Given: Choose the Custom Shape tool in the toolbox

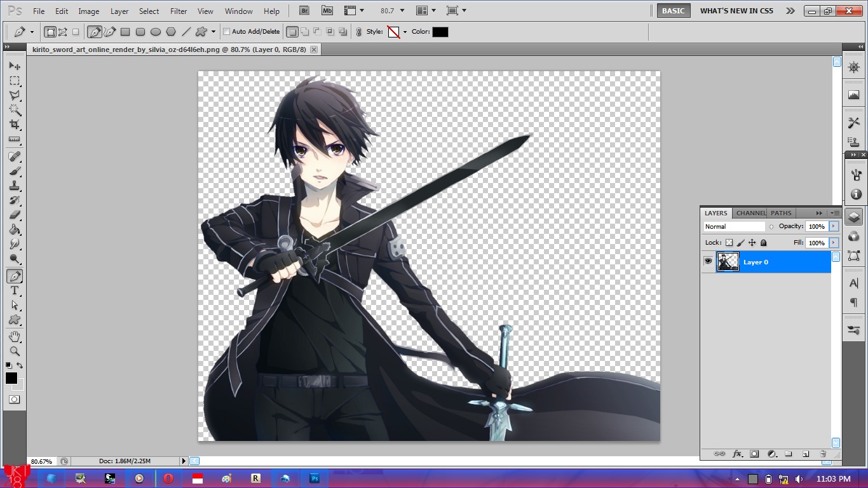Looking at the screenshot, I should pyautogui.click(x=15, y=320).
